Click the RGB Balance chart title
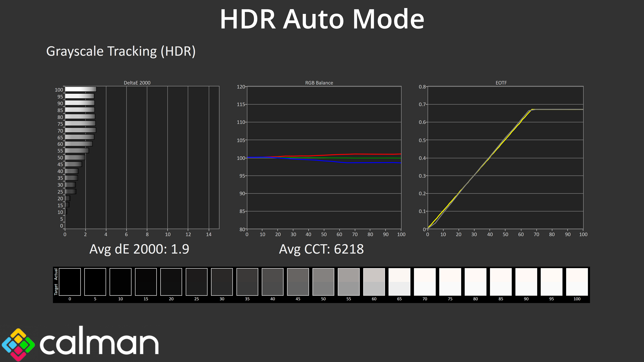 tap(319, 83)
